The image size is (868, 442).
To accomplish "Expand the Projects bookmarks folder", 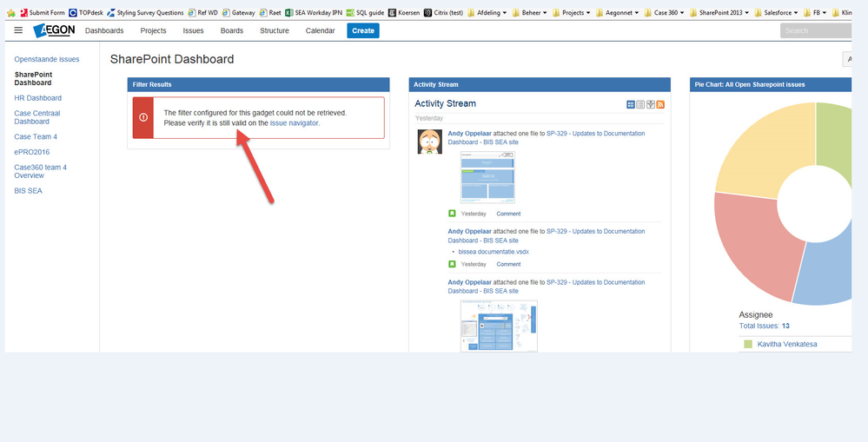I will click(572, 13).
